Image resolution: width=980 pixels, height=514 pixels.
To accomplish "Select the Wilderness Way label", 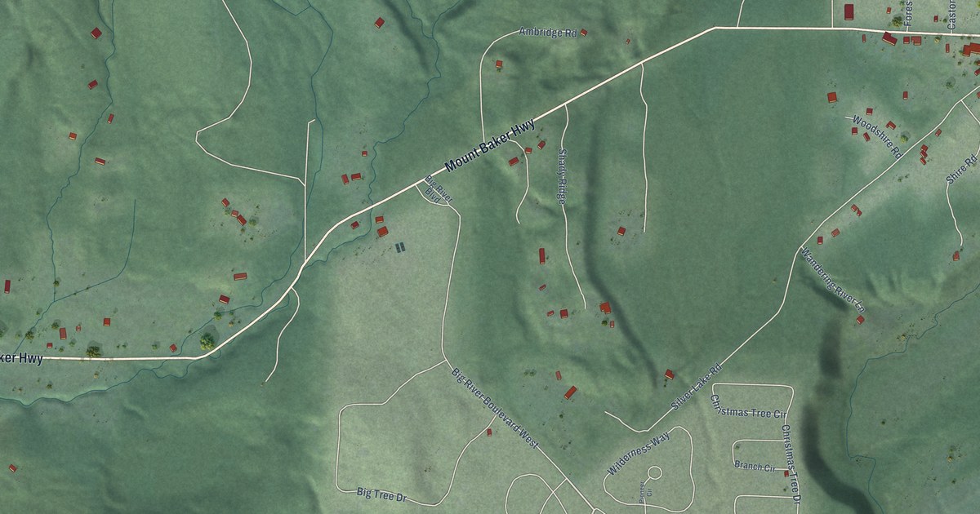I will coord(639,454).
